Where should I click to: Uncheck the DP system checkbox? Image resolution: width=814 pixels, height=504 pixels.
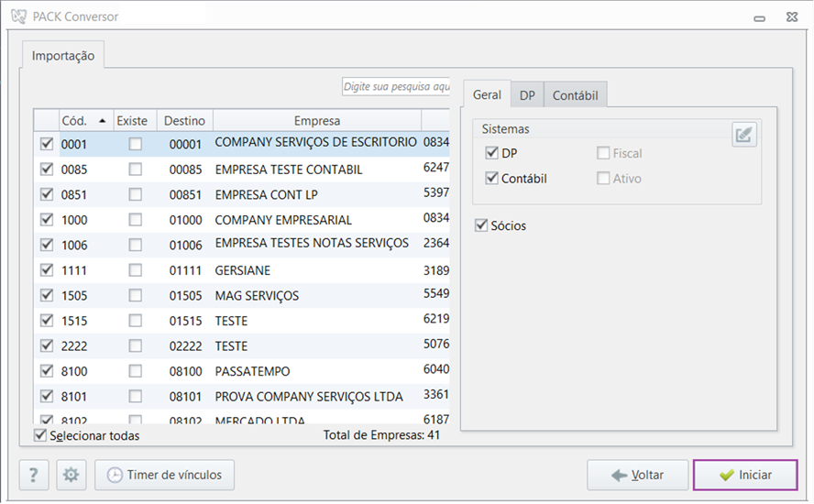pos(492,153)
